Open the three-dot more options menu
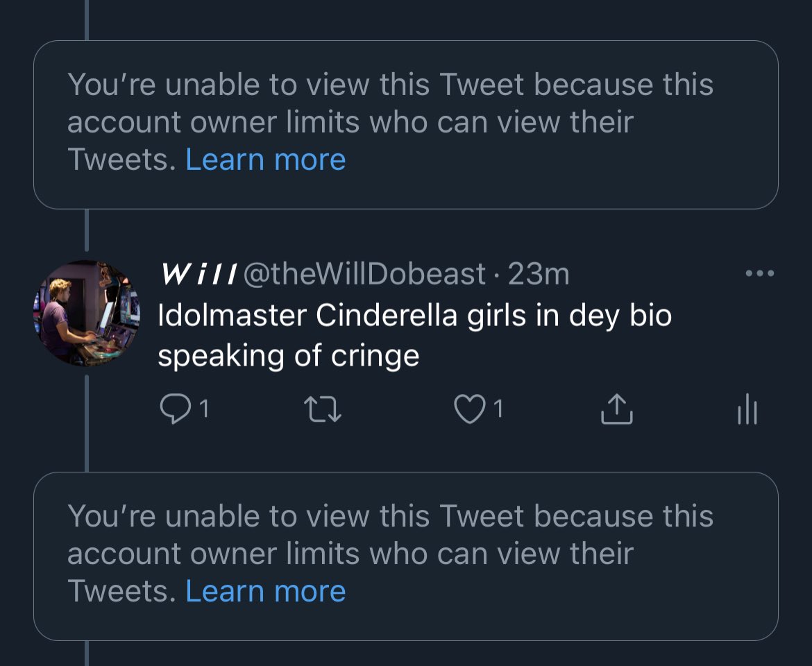 (759, 273)
